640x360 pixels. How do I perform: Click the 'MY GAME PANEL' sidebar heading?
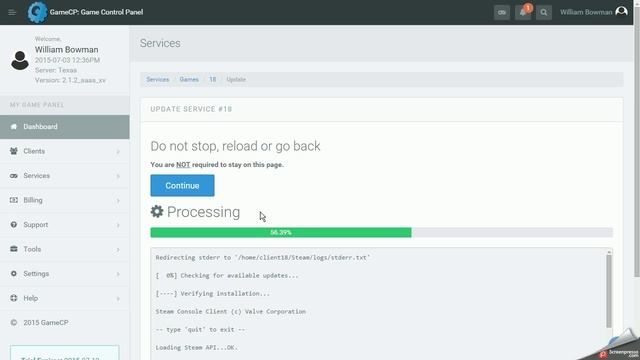[x=37, y=105]
